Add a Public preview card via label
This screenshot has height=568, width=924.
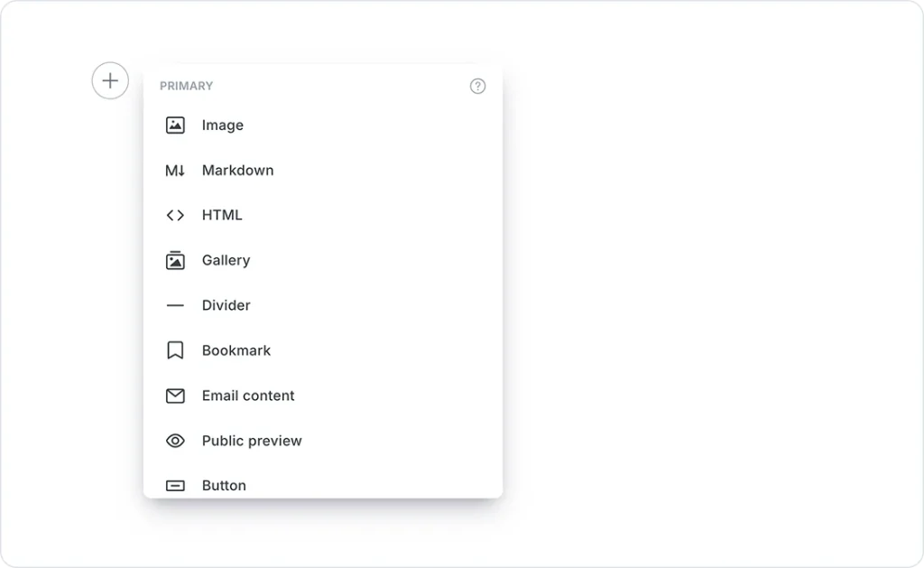(x=252, y=441)
